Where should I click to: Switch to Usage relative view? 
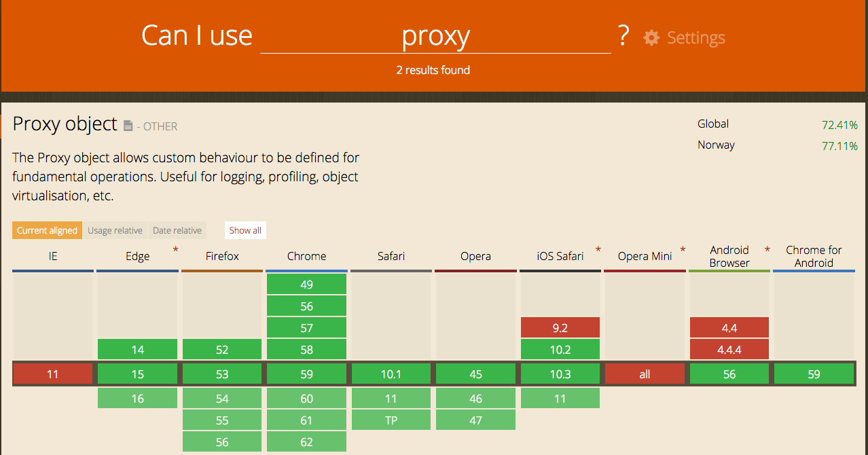tap(115, 230)
